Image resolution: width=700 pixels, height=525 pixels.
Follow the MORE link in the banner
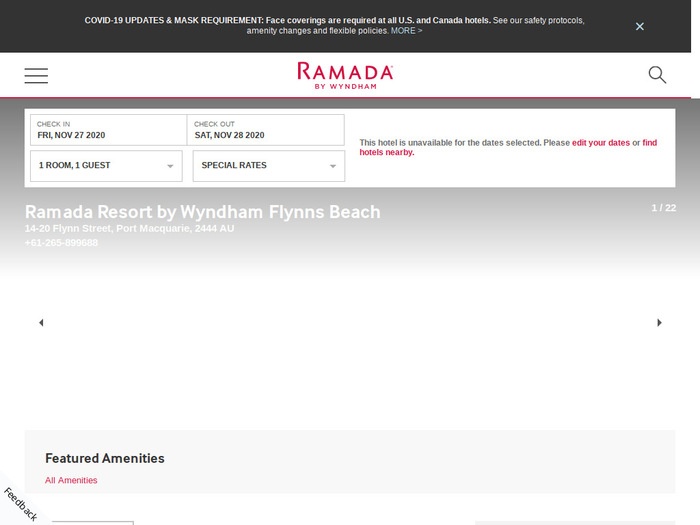406,31
